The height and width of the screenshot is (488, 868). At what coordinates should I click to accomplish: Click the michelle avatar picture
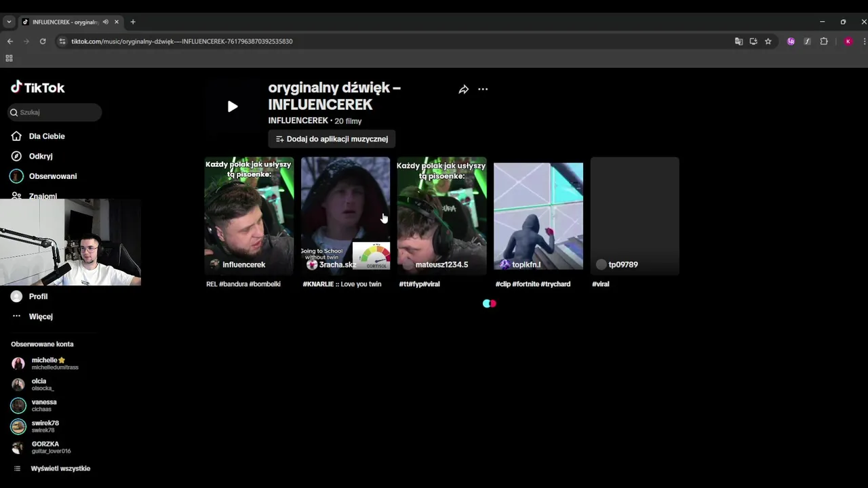coord(18,363)
